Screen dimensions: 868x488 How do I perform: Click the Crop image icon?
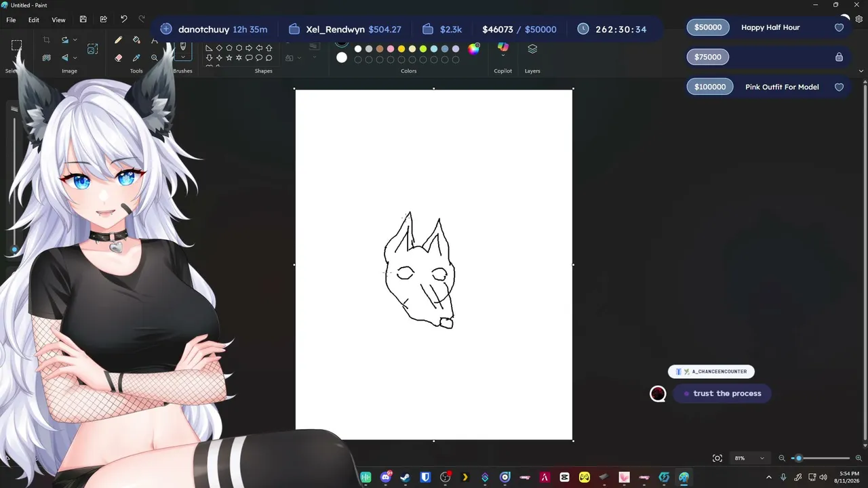(x=46, y=41)
